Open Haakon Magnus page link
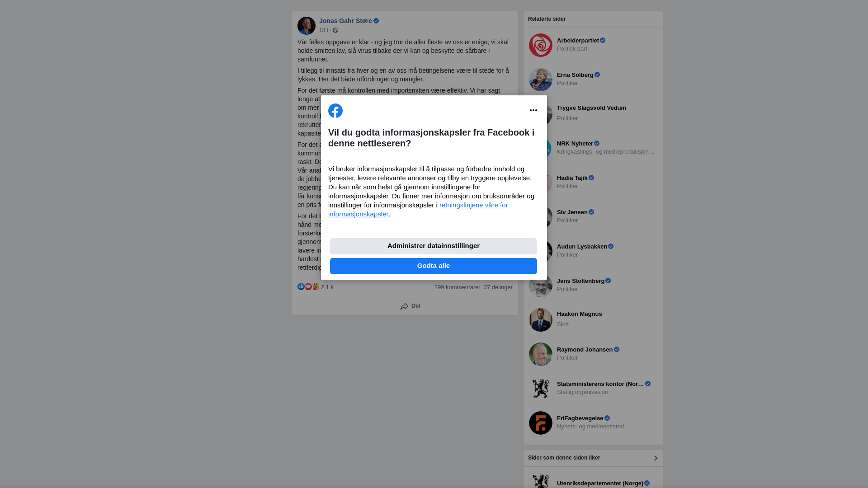 579,314
